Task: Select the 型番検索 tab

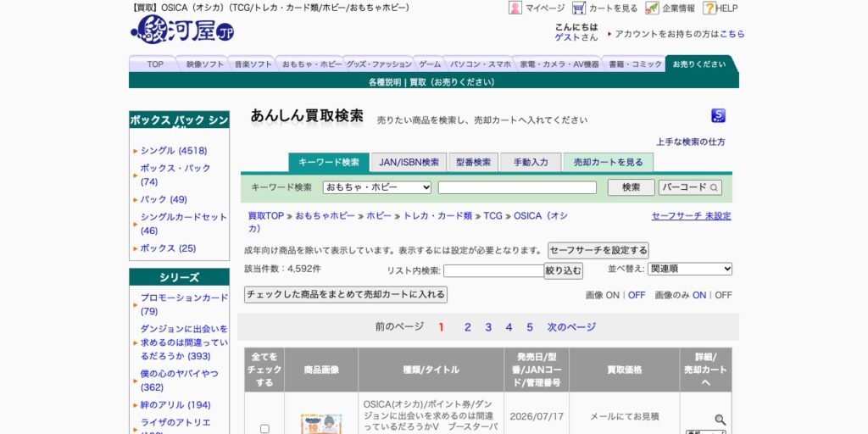Action: (473, 162)
